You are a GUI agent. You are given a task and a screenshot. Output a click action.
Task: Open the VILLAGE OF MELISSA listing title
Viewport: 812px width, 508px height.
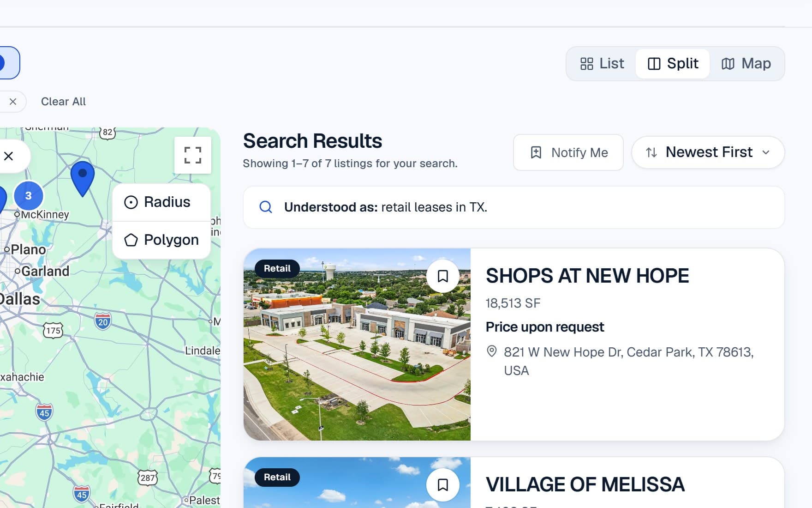(585, 485)
